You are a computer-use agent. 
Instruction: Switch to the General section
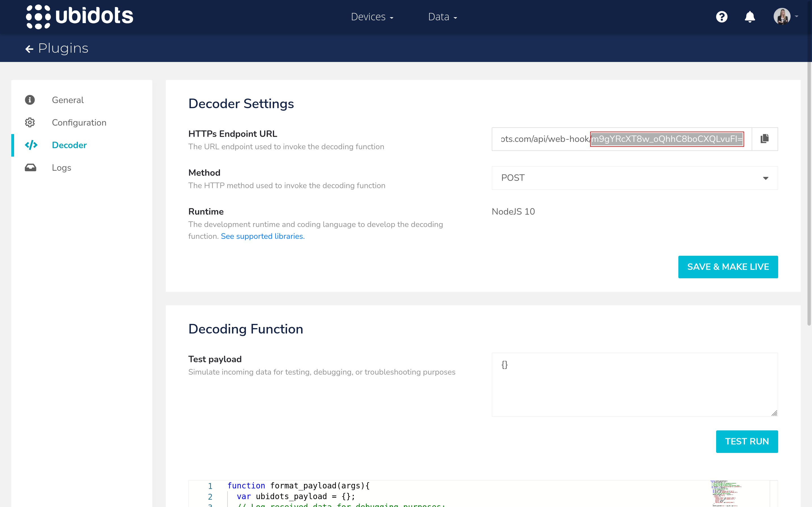pos(67,100)
